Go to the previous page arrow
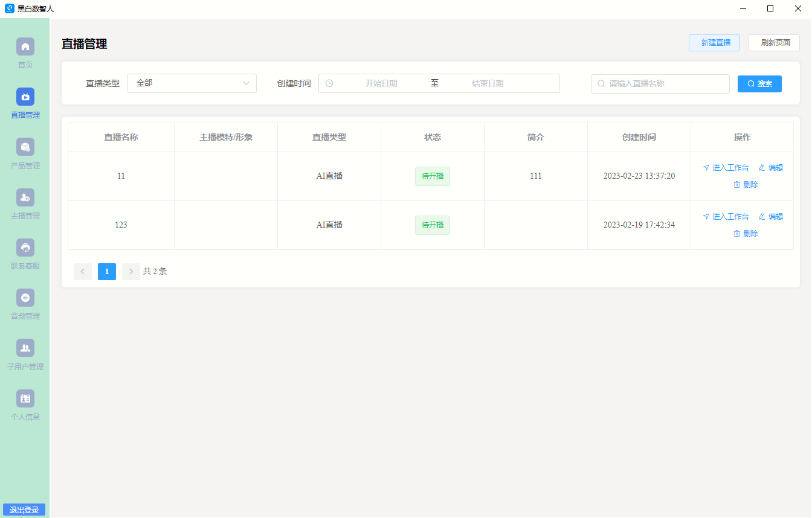The width and height of the screenshot is (812, 518). pos(83,272)
